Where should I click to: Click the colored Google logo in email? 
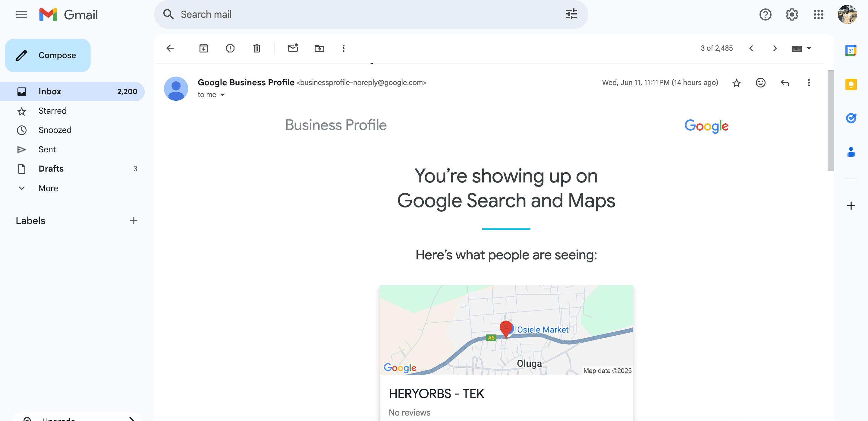706,126
